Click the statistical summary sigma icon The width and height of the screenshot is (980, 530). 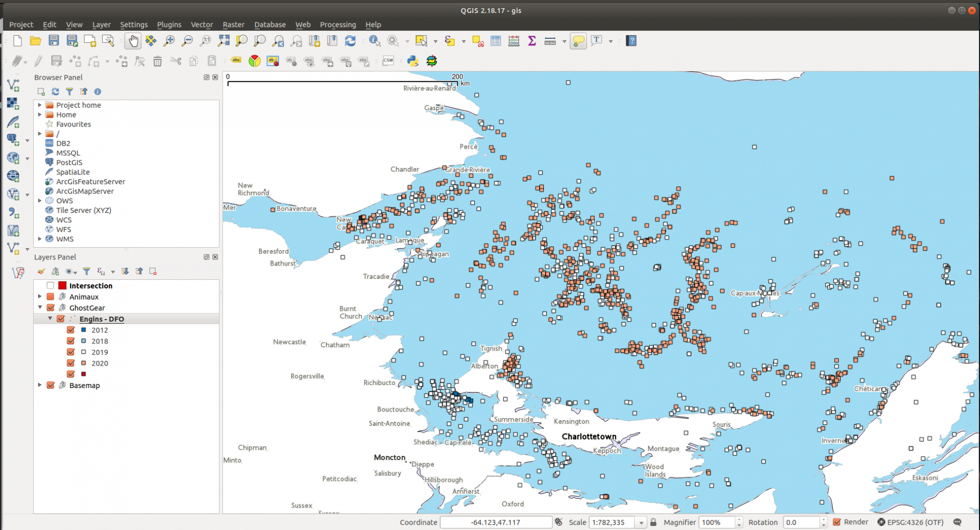pos(532,41)
